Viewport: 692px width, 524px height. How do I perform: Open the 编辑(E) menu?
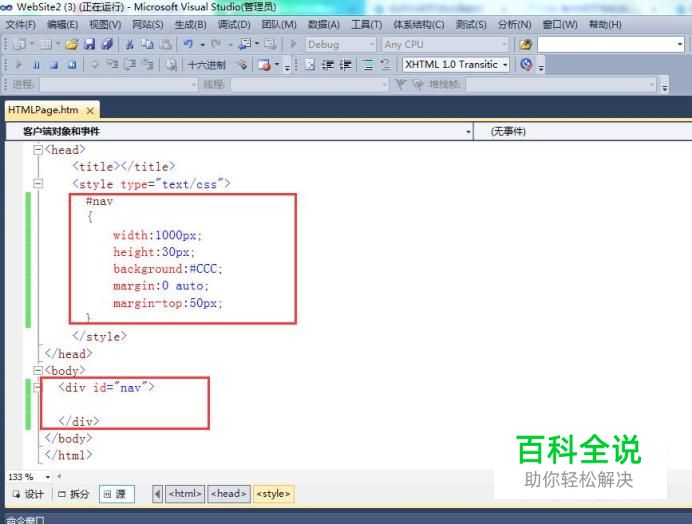[62, 25]
